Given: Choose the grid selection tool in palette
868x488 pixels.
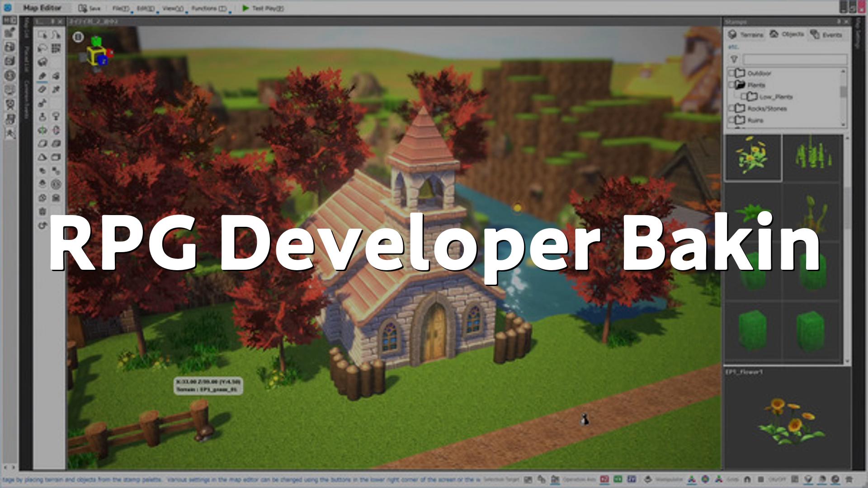Looking at the screenshot, I should pos(56,48).
